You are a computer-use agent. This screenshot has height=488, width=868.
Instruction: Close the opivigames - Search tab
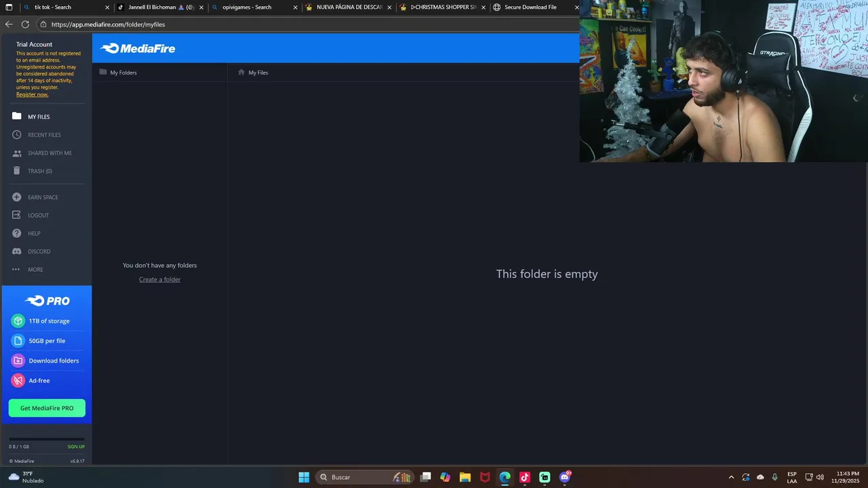point(296,7)
